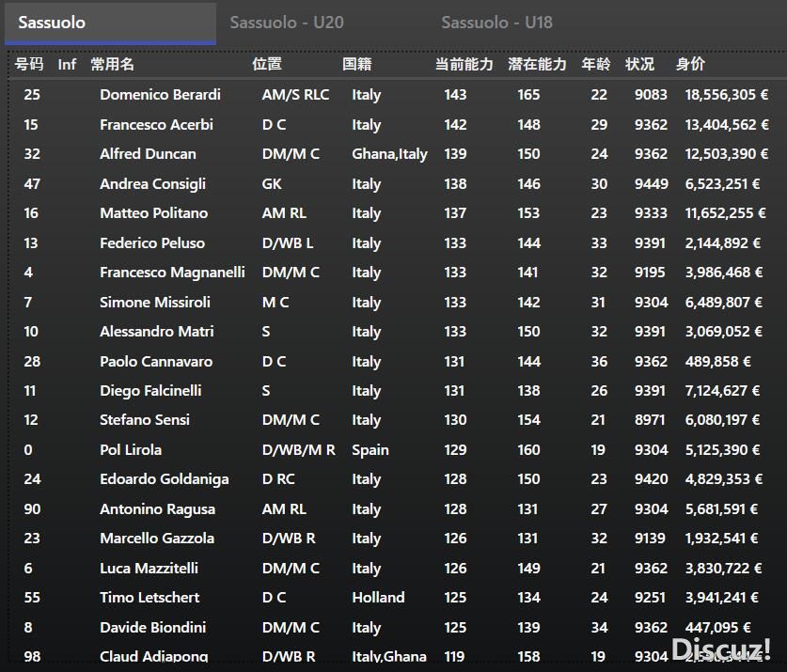
Task: Click D/WB L position for Peluso
Action: coord(288,243)
